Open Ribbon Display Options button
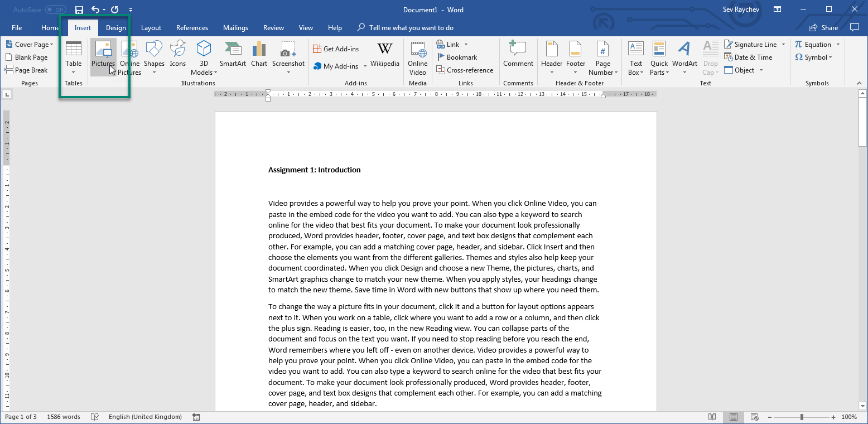Viewport: 868px width, 424px height. [x=777, y=9]
